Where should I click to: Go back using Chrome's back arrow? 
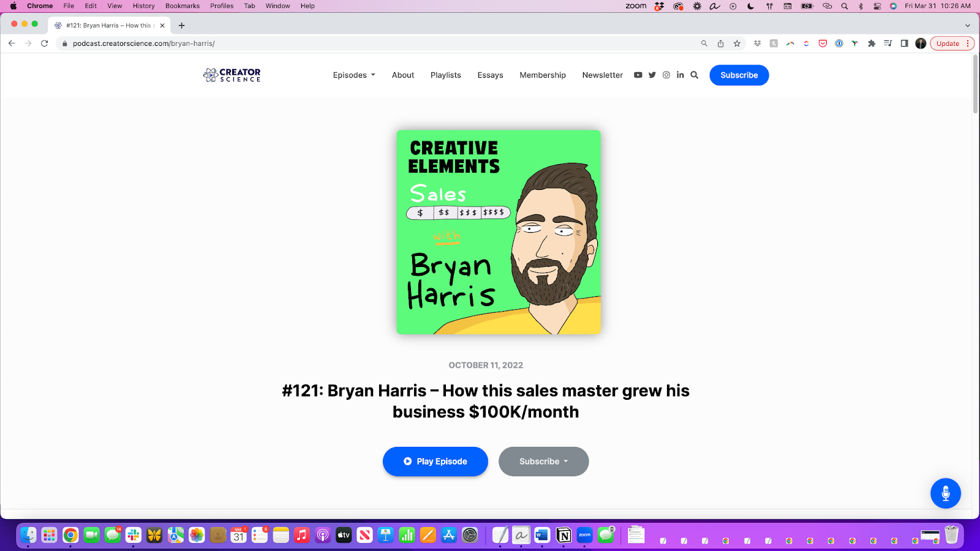click(x=12, y=43)
